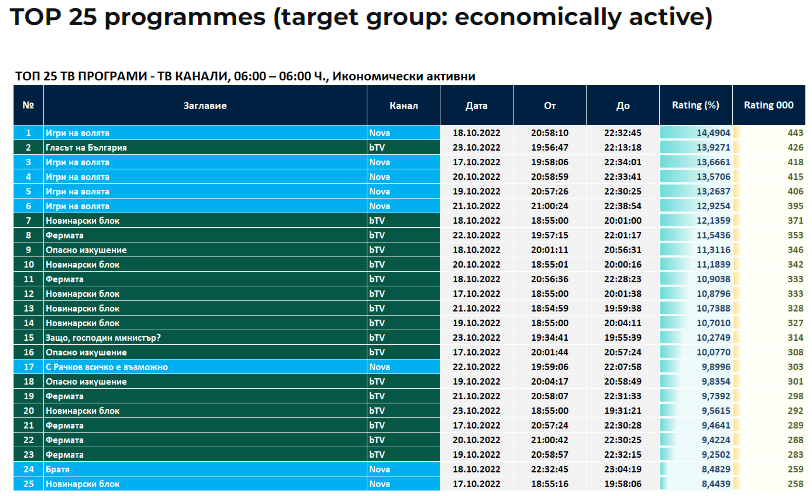Click the start time 20:58:10

click(549, 132)
